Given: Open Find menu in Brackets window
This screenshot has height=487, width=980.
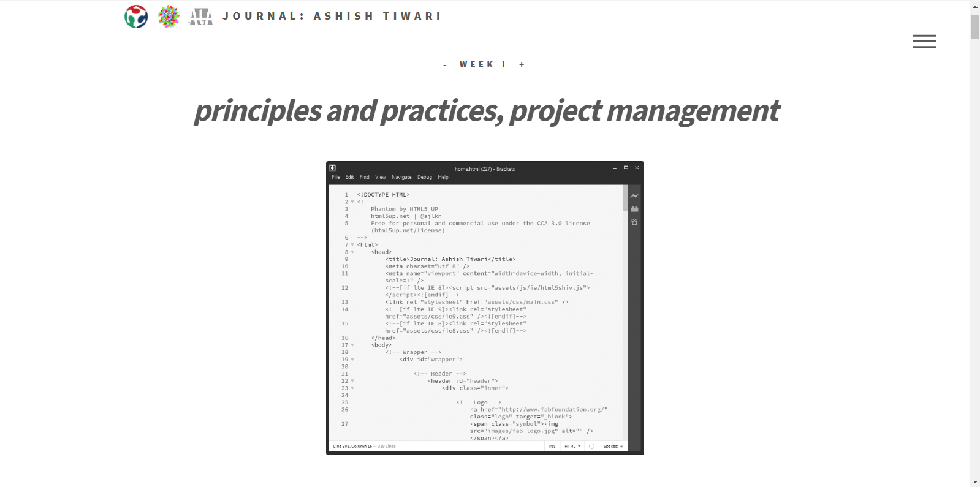Looking at the screenshot, I should pyautogui.click(x=365, y=177).
